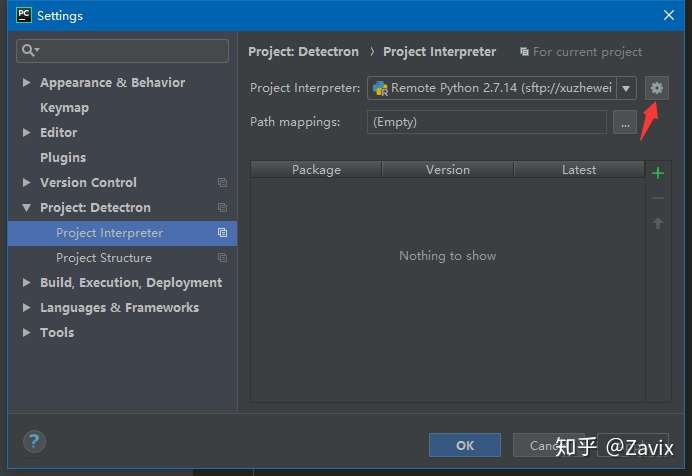Click the For current project icon

[524, 52]
